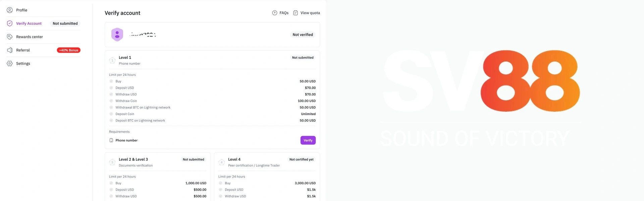Click the Withdraw Coin checkmark in Level 1

111,101
